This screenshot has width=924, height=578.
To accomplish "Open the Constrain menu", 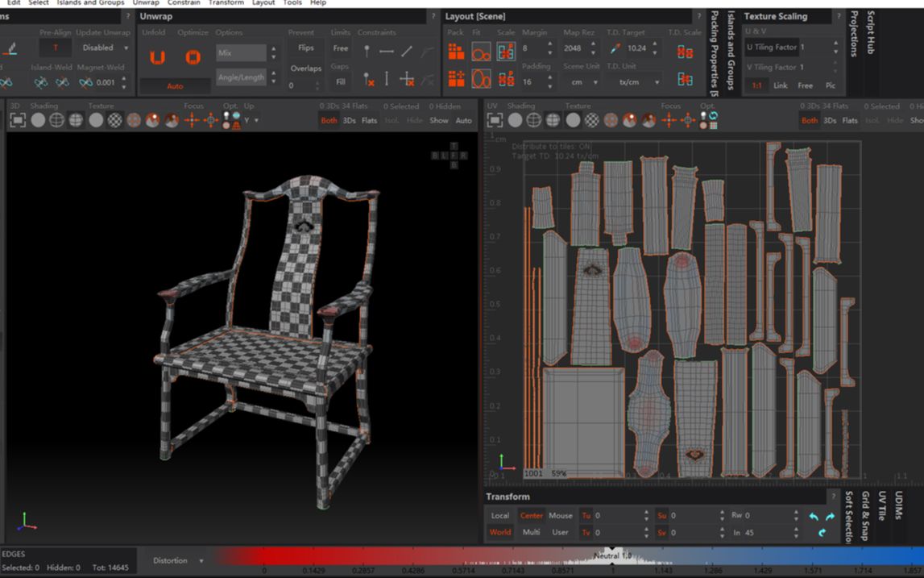I will [x=184, y=2].
